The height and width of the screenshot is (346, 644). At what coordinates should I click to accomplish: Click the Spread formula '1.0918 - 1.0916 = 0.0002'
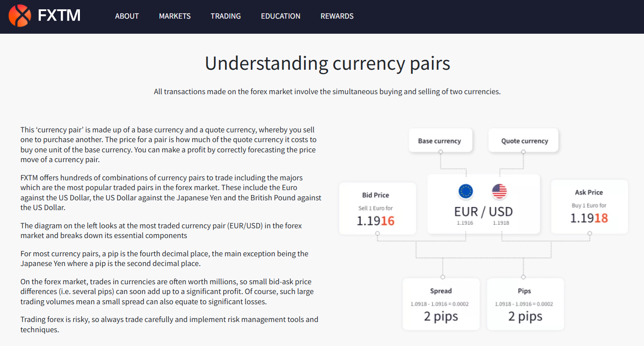click(x=439, y=304)
